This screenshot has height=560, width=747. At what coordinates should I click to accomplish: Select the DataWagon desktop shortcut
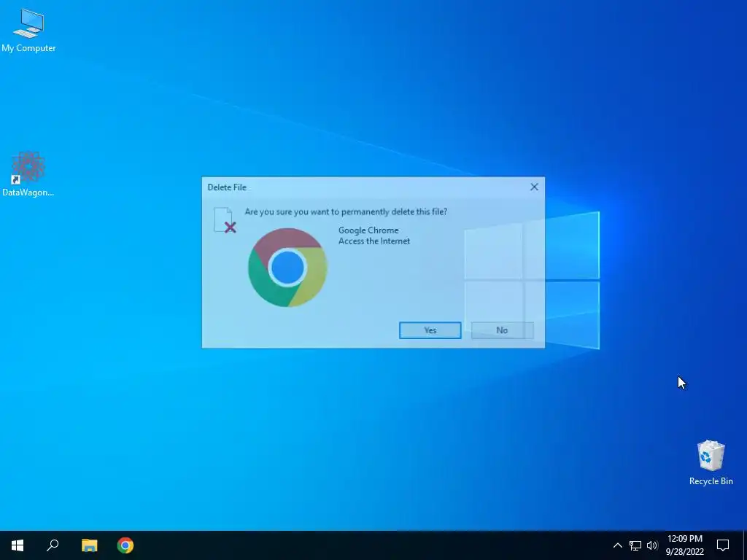coord(28,174)
